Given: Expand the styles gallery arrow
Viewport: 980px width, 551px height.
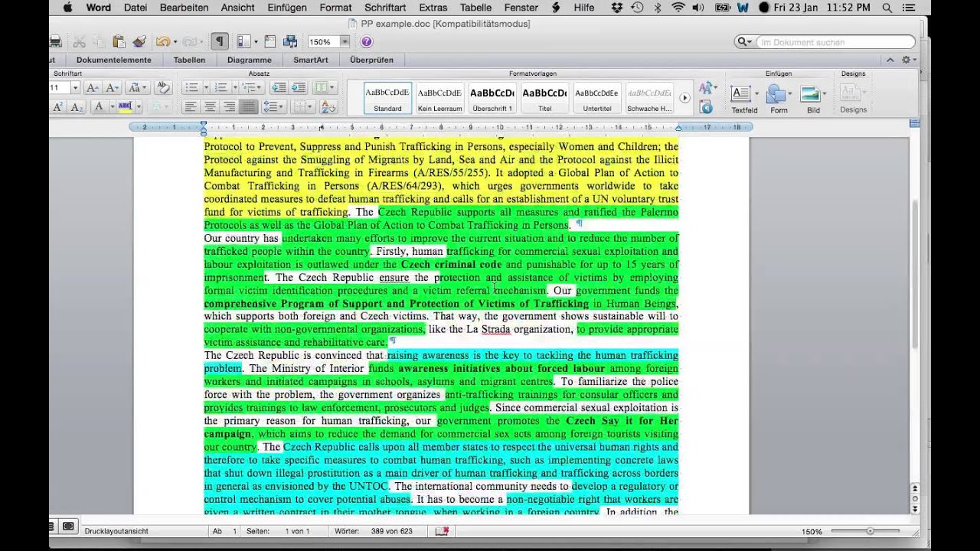Looking at the screenshot, I should pos(685,98).
